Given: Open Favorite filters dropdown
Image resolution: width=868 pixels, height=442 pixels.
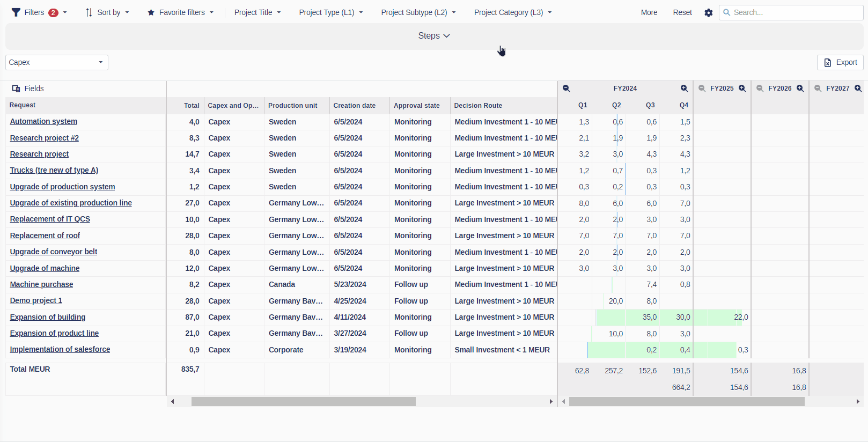Looking at the screenshot, I should 180,12.
